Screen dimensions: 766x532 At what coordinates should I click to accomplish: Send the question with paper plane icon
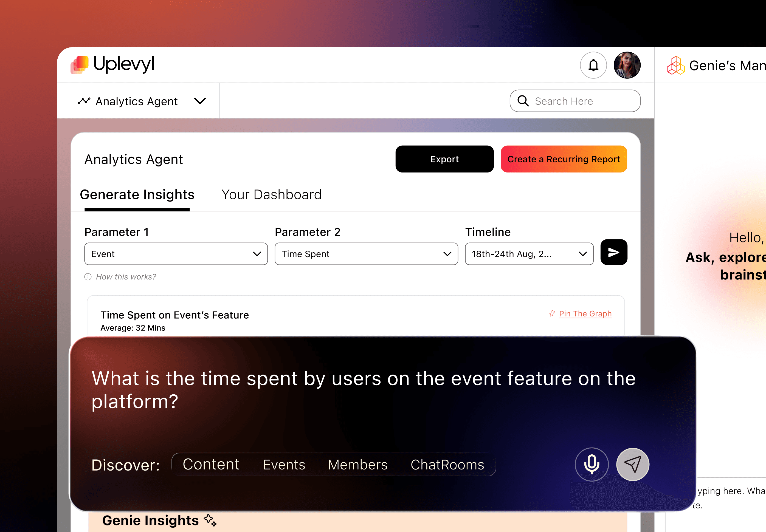[x=633, y=464]
